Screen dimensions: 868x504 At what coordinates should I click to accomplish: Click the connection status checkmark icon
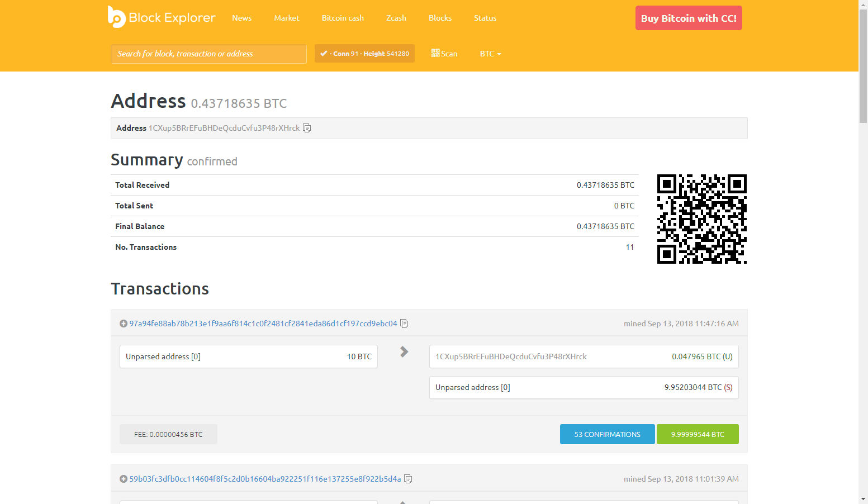coord(324,54)
